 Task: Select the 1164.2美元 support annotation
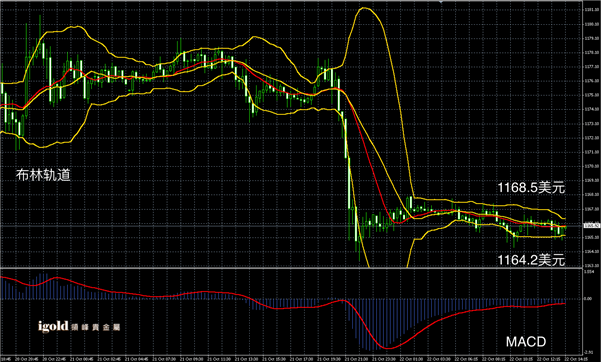531,260
